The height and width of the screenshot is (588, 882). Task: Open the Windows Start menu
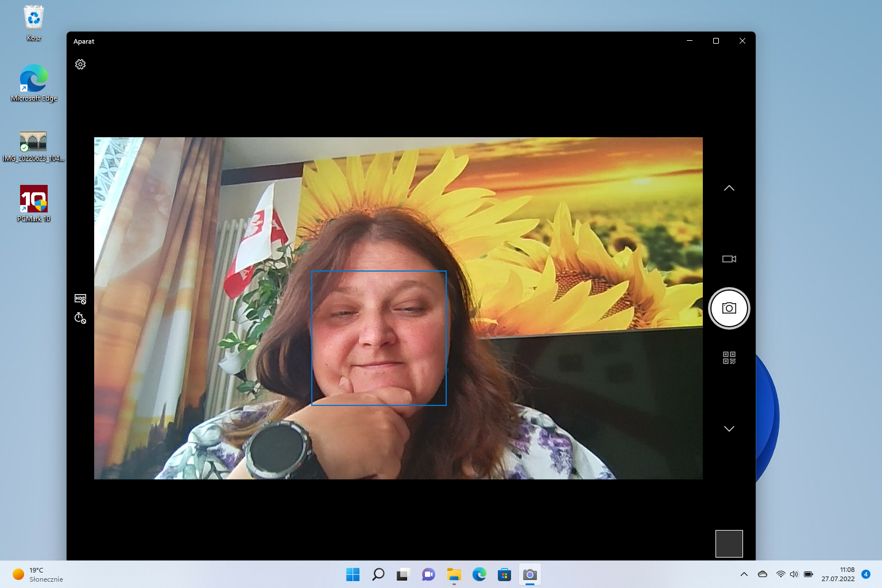353,574
